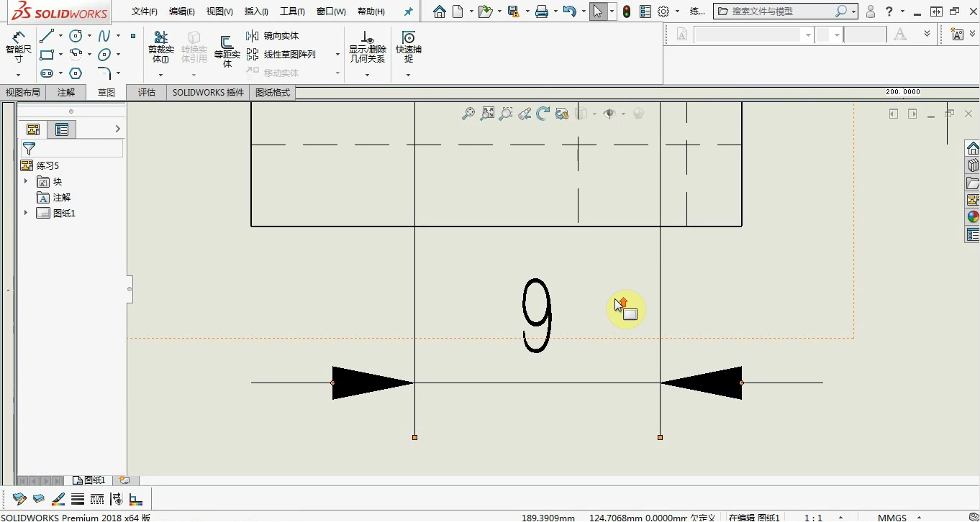Switch to 评估 tab
The image size is (980, 522).
tap(147, 93)
